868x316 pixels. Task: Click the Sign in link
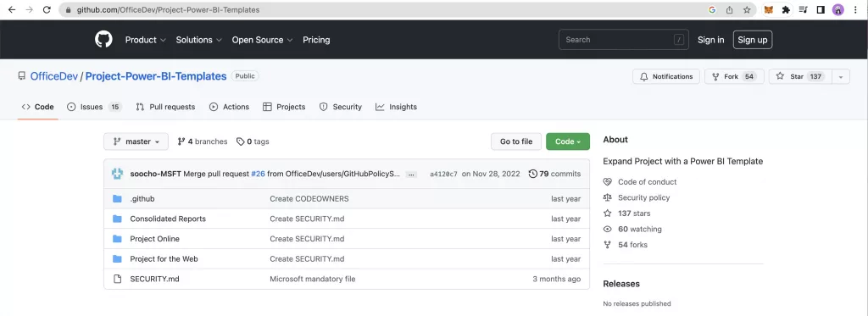[711, 40]
